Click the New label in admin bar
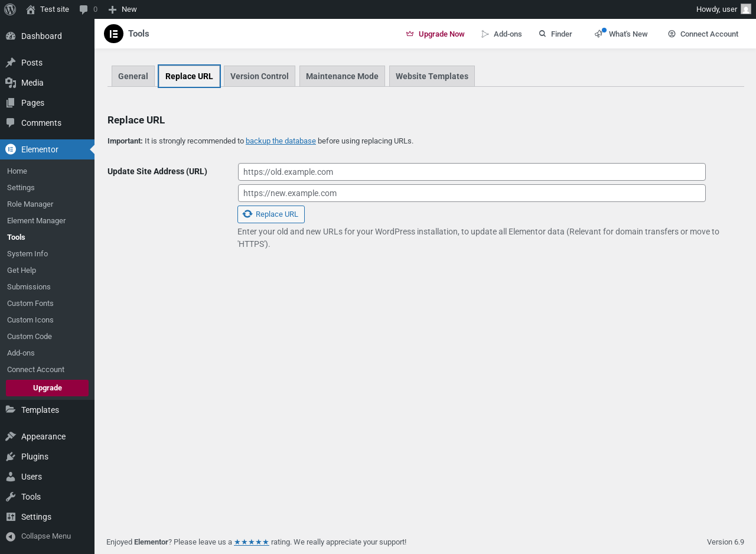Viewport: 756px width, 554px height. coord(129,9)
